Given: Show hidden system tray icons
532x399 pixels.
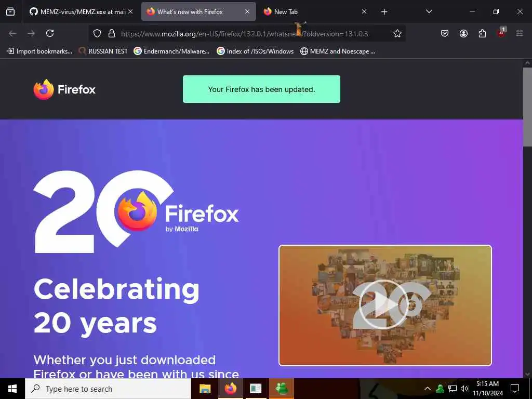Looking at the screenshot, I should (428, 389).
